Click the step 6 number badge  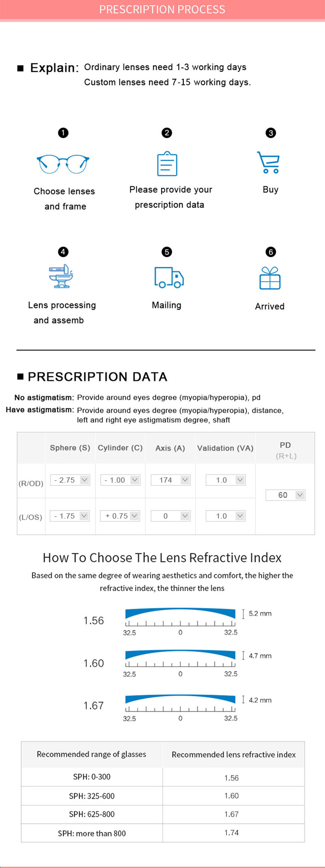tap(271, 252)
